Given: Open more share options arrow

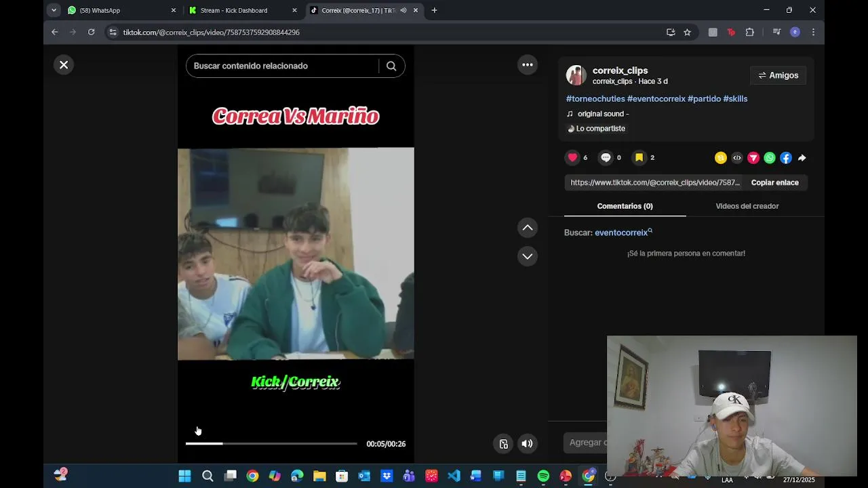Looking at the screenshot, I should tap(802, 158).
